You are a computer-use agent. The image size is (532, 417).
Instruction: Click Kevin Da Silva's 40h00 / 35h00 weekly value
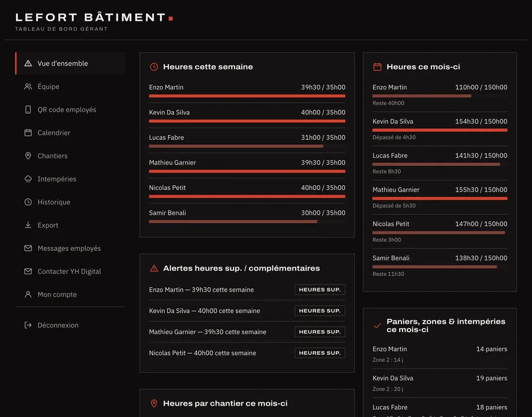(x=323, y=112)
